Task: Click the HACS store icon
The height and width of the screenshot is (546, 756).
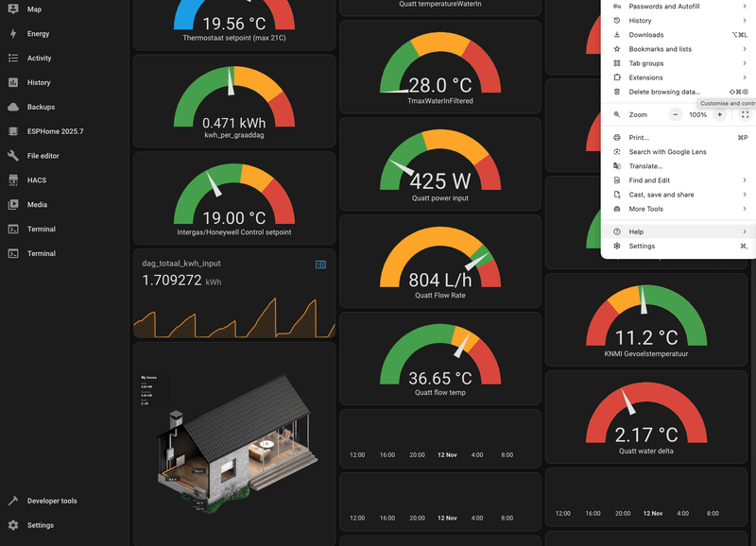Action: pyautogui.click(x=13, y=180)
